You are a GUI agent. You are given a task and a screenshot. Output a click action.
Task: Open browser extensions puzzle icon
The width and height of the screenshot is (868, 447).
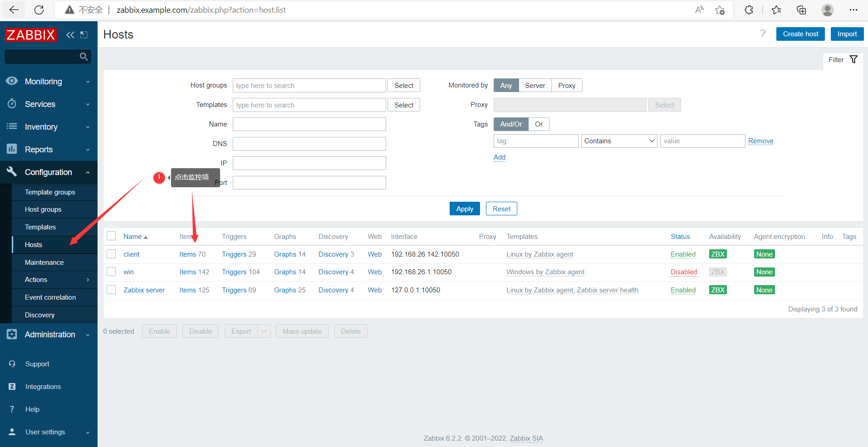point(749,10)
